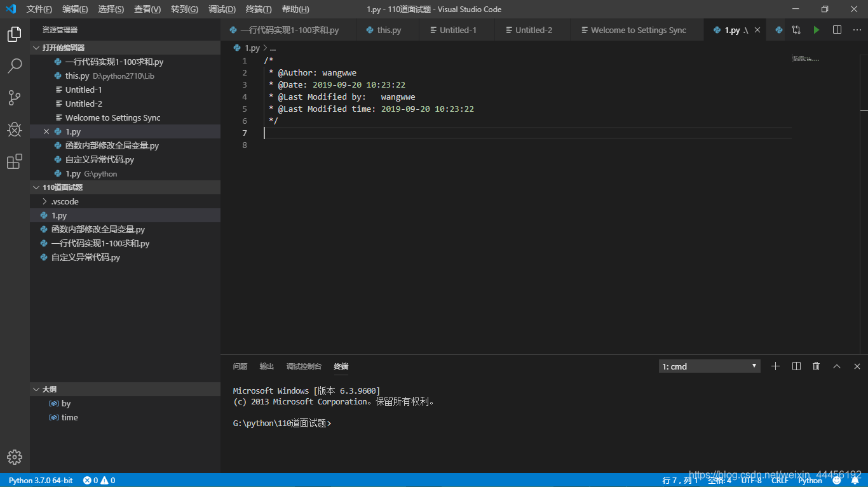Collapse the 大纲 outline section
Image resolution: width=868 pixels, height=487 pixels.
tap(125, 389)
